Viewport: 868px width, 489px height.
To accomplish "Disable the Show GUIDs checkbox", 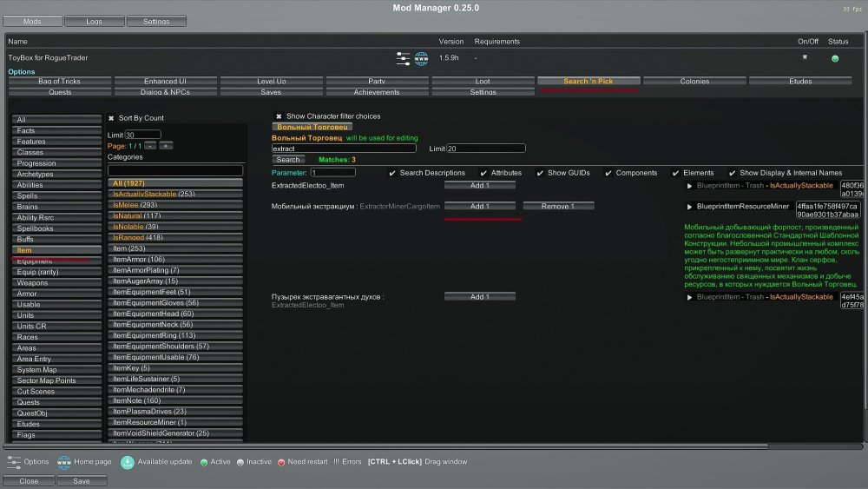I will click(540, 173).
